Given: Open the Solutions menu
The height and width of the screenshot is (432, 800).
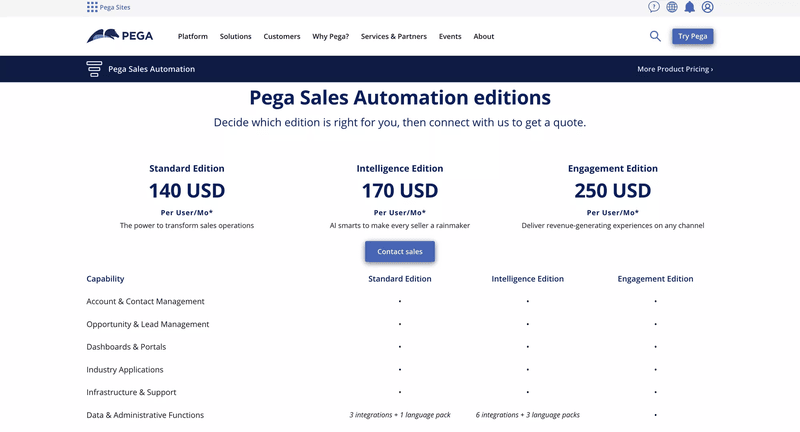Looking at the screenshot, I should (236, 36).
